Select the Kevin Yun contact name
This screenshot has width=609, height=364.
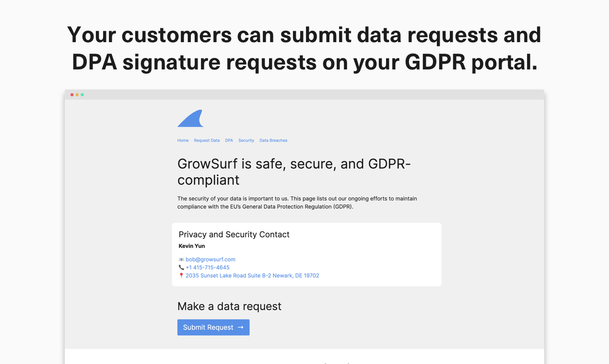[x=192, y=246]
